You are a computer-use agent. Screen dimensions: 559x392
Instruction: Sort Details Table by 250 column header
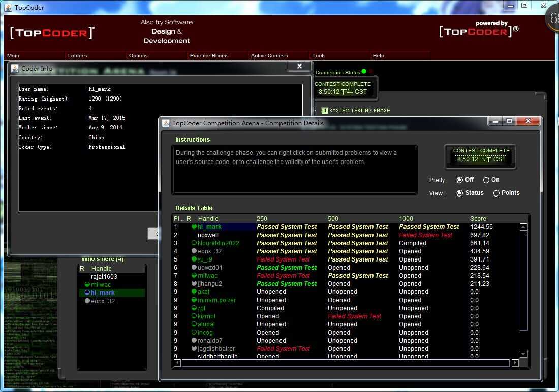click(262, 219)
